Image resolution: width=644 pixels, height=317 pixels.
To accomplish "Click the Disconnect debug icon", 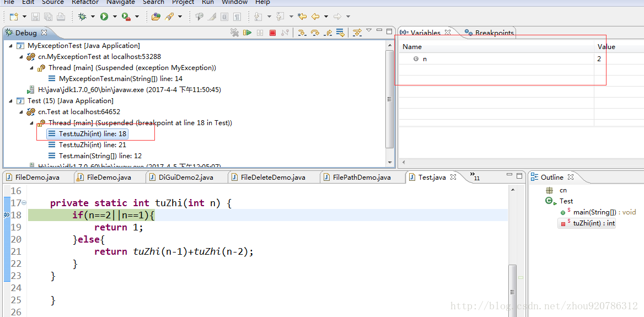I will 285,33.
